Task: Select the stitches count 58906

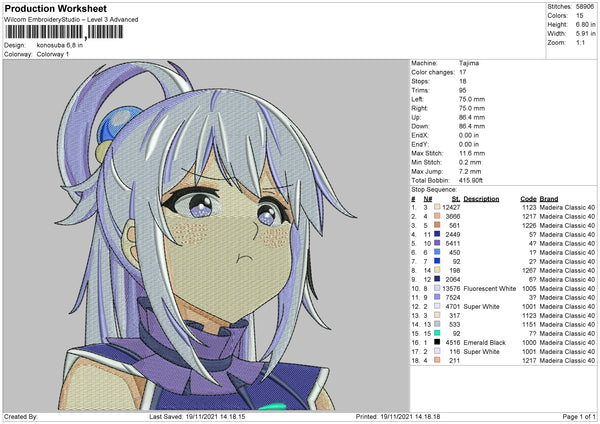Action: coord(585,7)
